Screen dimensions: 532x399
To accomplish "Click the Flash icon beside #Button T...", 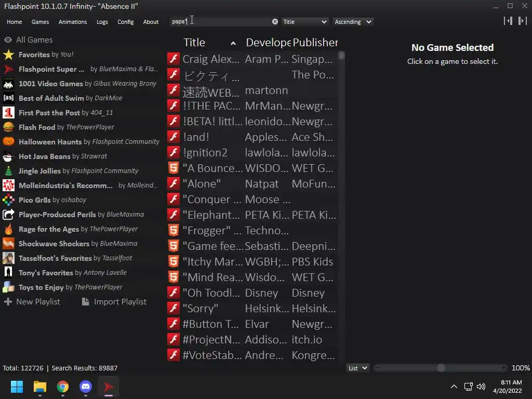I will pos(174,324).
